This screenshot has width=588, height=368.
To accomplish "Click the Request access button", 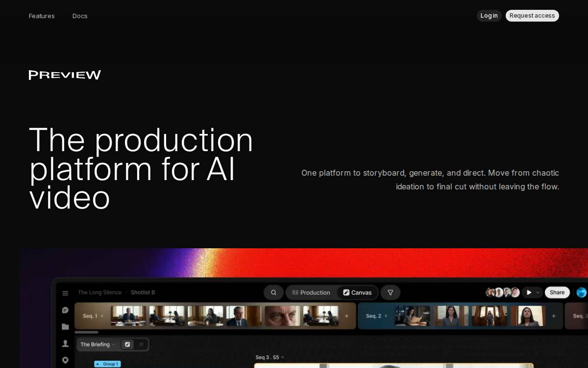I will coord(532,16).
